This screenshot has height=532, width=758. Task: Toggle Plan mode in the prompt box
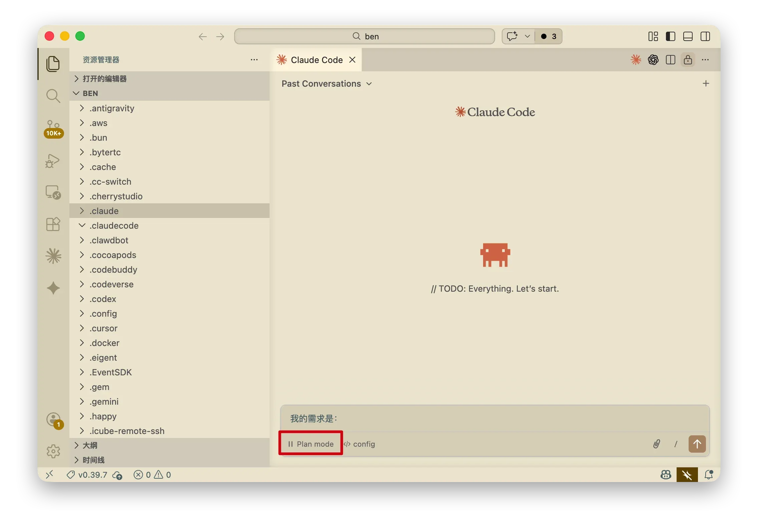coord(311,444)
